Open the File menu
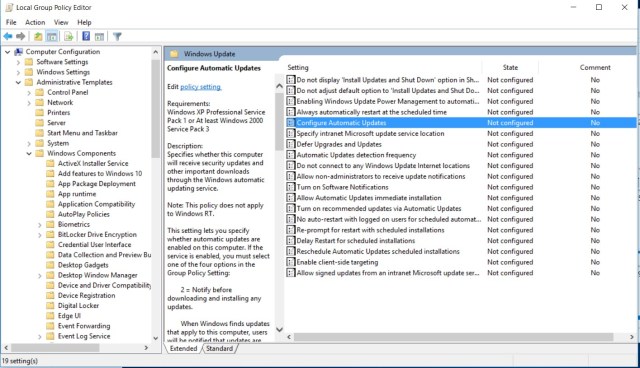The width and height of the screenshot is (640, 368). (x=11, y=22)
